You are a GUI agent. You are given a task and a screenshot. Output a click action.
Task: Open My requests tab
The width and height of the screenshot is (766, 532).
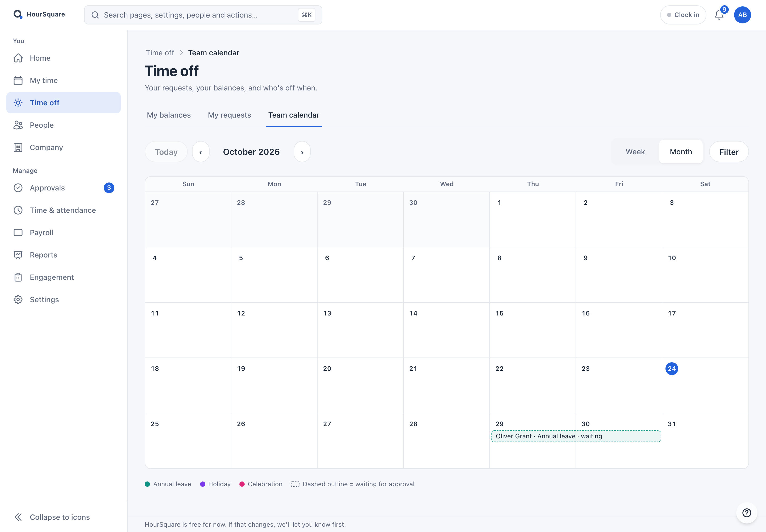229,115
